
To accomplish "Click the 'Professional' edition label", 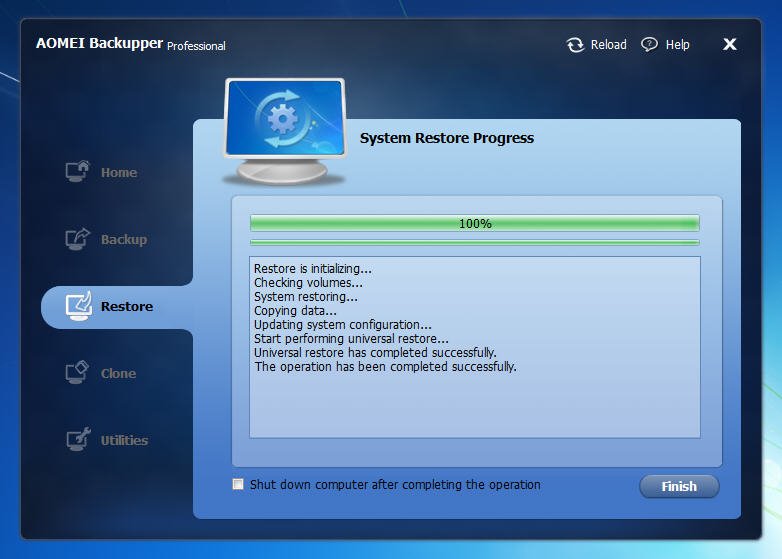I will 196,46.
